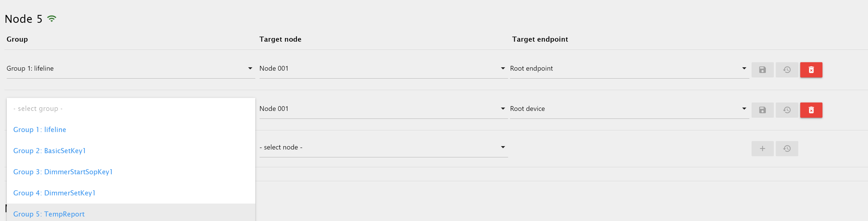The height and width of the screenshot is (221, 868).
Task: Select Group 2: BasicSetKey1 option
Action: point(49,151)
